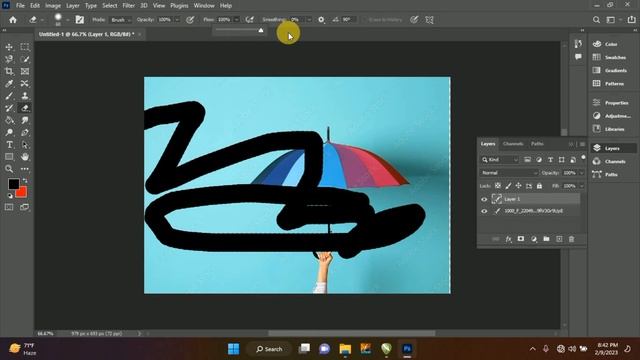Select the Zoom tool
640x360 pixels.
tap(9, 169)
